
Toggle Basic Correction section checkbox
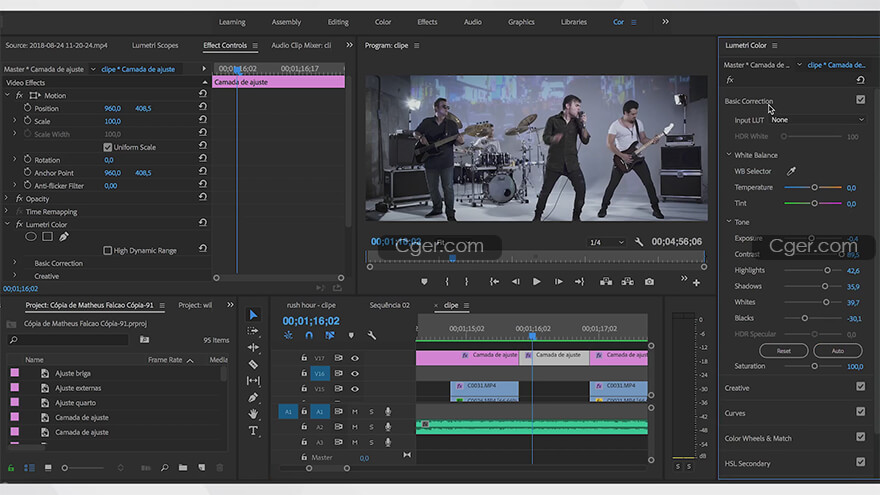pyautogui.click(x=860, y=99)
